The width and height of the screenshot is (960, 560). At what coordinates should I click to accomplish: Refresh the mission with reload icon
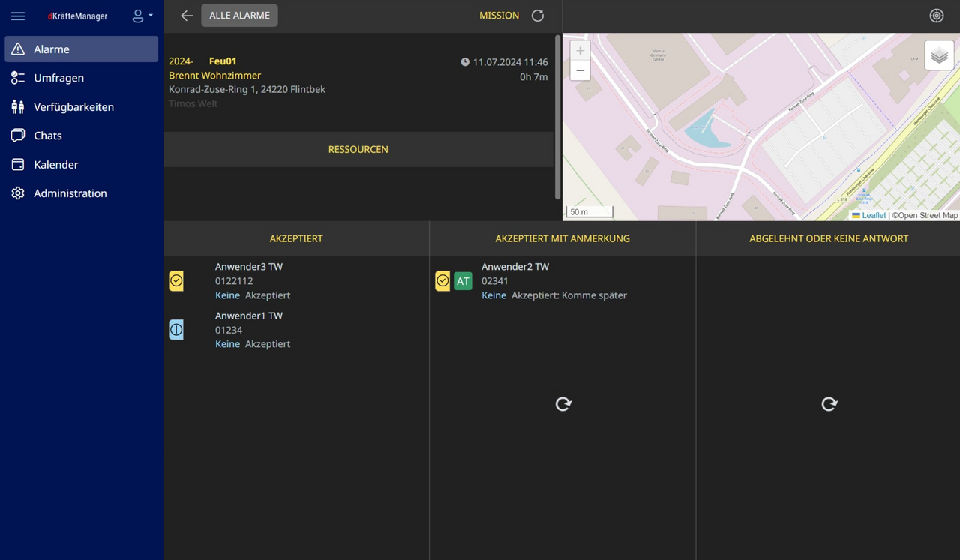(x=538, y=16)
